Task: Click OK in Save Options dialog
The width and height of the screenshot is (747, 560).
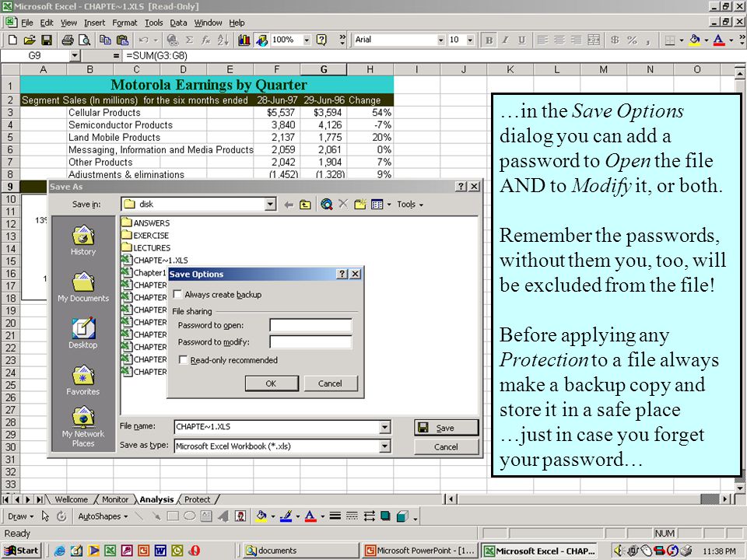Action: pyautogui.click(x=272, y=383)
